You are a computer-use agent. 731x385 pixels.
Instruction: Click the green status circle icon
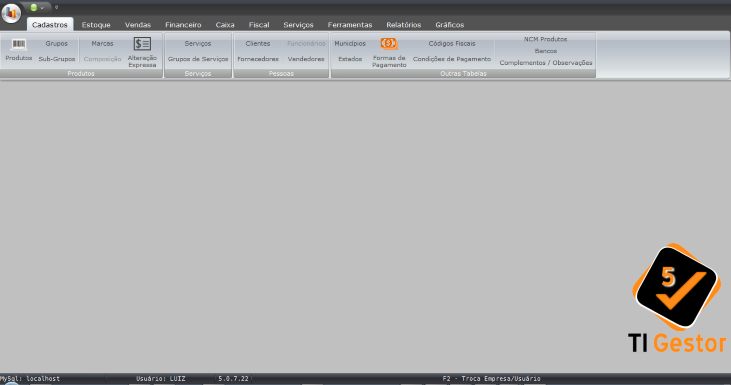click(x=34, y=7)
